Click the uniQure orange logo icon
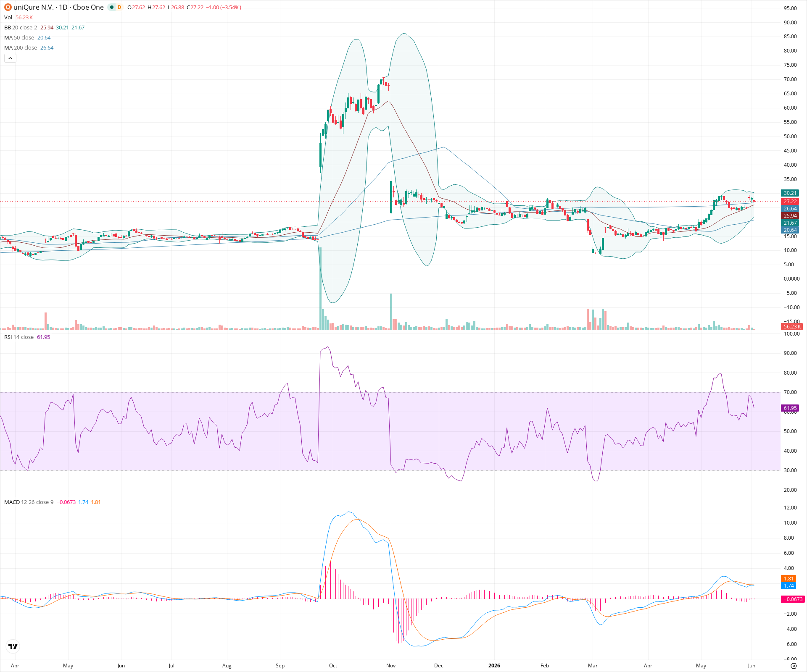Viewport: 807px width, 672px height. coord(8,7)
